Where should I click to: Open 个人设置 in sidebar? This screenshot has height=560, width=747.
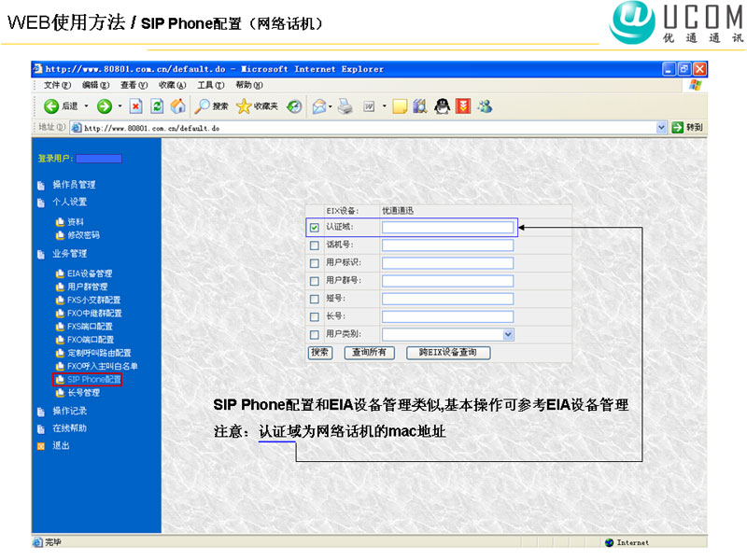(x=69, y=202)
